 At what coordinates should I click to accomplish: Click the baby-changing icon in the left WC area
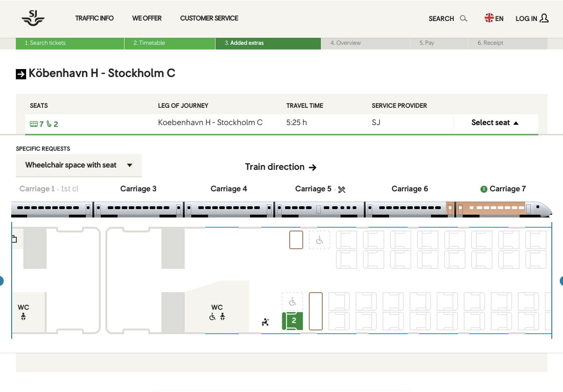23,316
